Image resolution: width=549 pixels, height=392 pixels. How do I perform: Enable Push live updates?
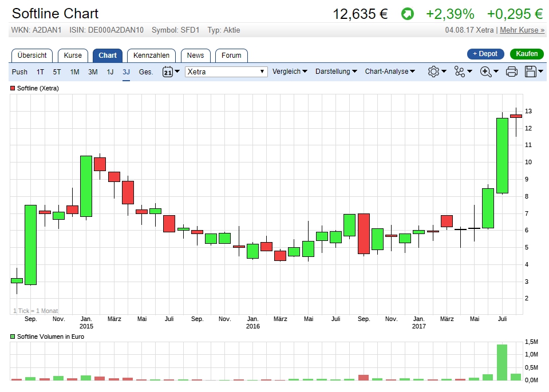pyautogui.click(x=20, y=72)
